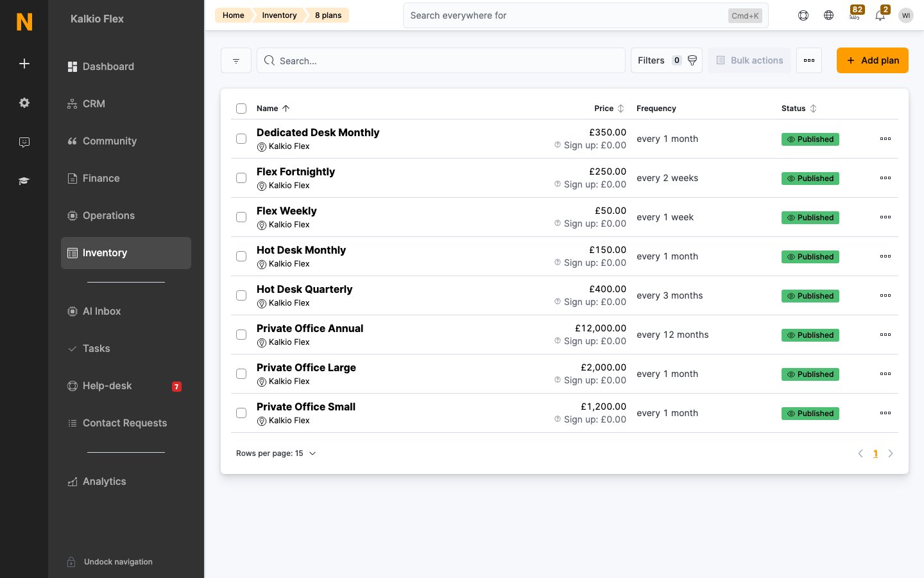The width and height of the screenshot is (924, 578).
Task: Open the help lifebuoy icon in top bar
Action: coord(803,15)
